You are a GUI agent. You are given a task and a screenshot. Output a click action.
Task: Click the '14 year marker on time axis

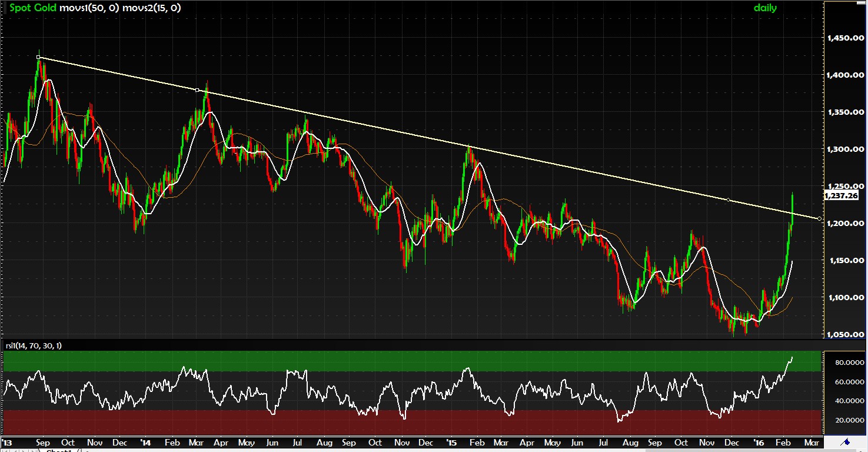click(x=146, y=442)
